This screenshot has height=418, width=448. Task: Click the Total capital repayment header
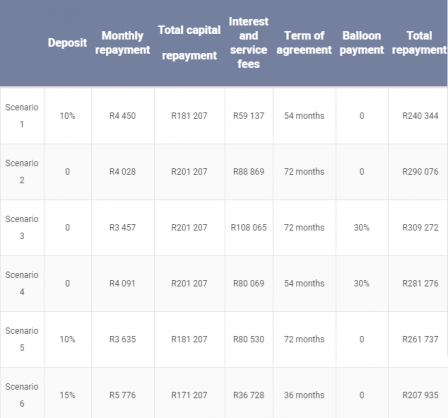click(189, 43)
